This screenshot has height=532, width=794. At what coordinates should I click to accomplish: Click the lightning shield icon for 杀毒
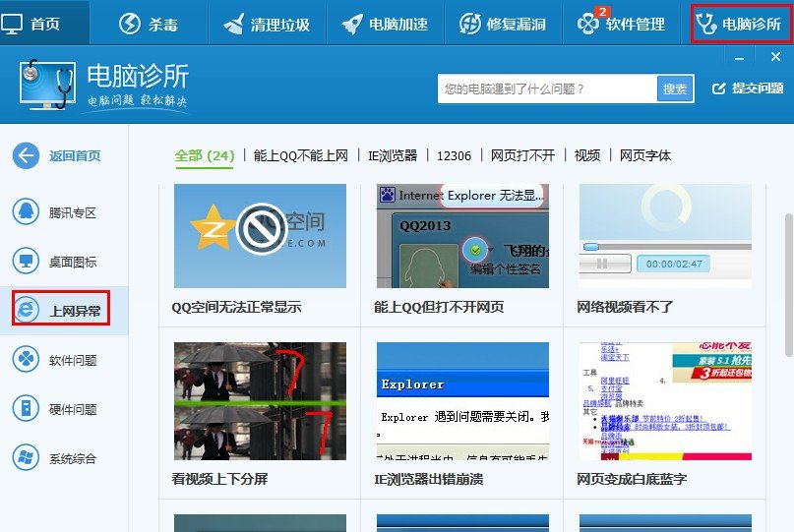click(x=130, y=24)
